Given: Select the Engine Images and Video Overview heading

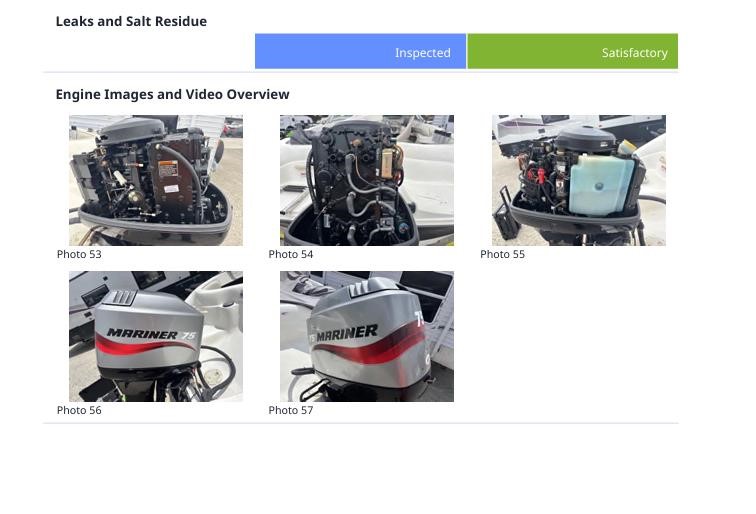Looking at the screenshot, I should click(x=173, y=94).
